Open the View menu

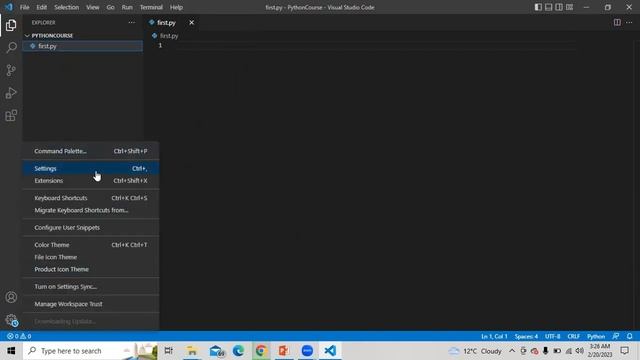click(93, 7)
